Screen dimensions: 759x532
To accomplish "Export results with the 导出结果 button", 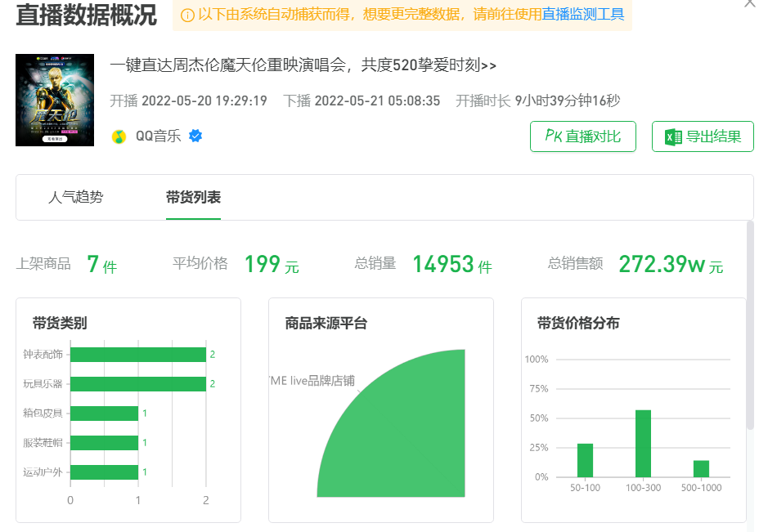I will 703,136.
